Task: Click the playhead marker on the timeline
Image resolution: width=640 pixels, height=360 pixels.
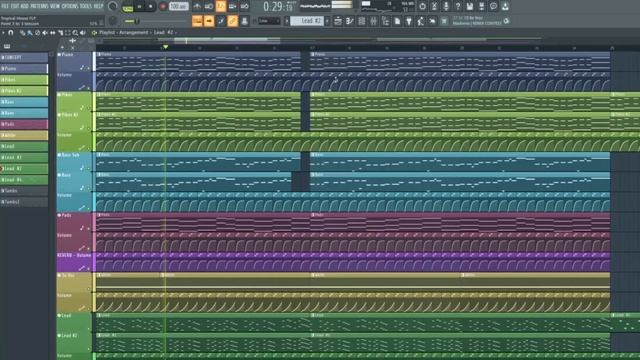Action: [165, 47]
